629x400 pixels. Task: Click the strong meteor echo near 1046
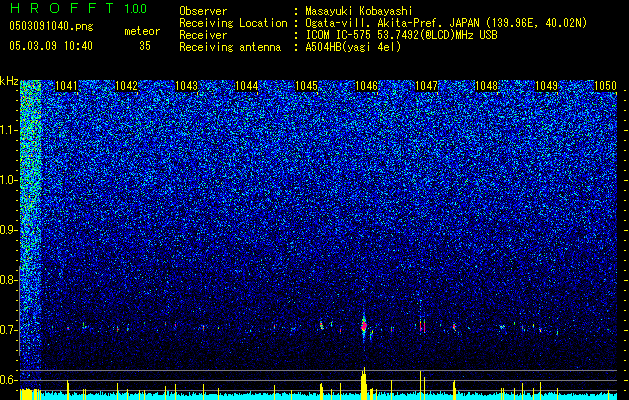pyautogui.click(x=364, y=326)
